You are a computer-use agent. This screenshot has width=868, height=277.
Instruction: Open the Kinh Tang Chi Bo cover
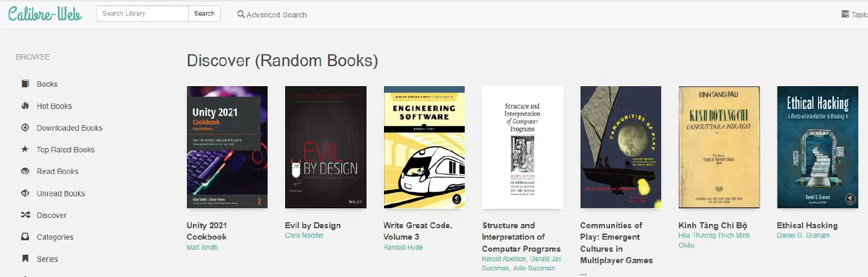(719, 147)
